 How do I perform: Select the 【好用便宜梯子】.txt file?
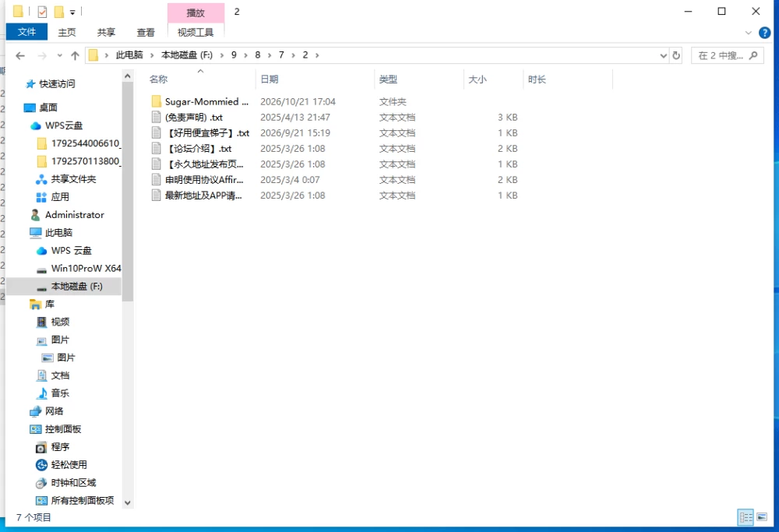200,132
